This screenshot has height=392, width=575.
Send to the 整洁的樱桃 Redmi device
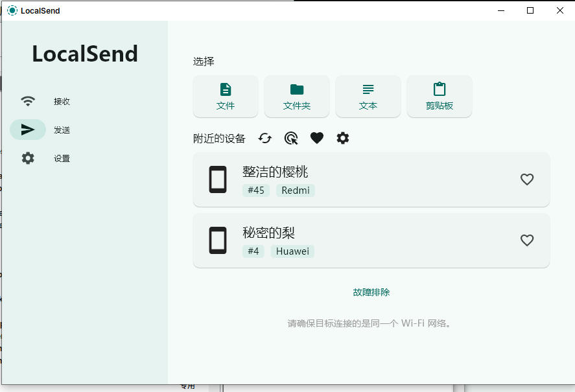pos(371,179)
